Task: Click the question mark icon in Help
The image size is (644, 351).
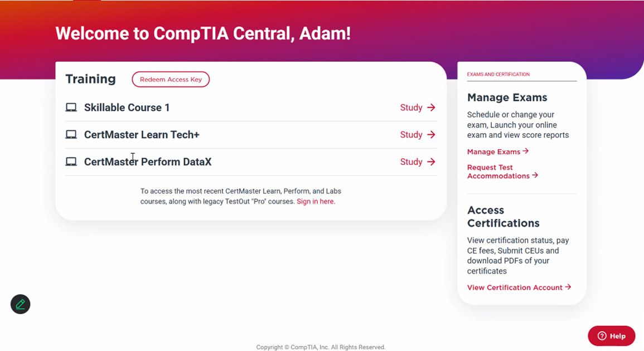Action: click(x=602, y=336)
